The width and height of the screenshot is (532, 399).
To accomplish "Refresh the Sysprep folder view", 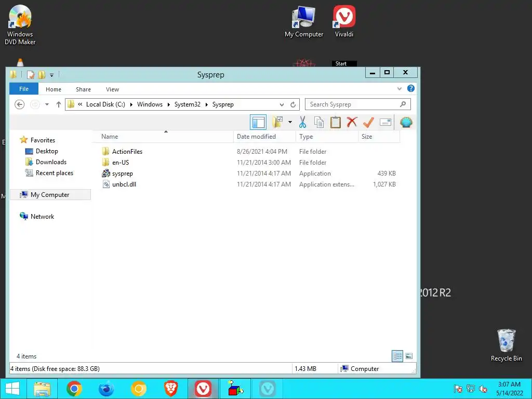I will point(293,104).
